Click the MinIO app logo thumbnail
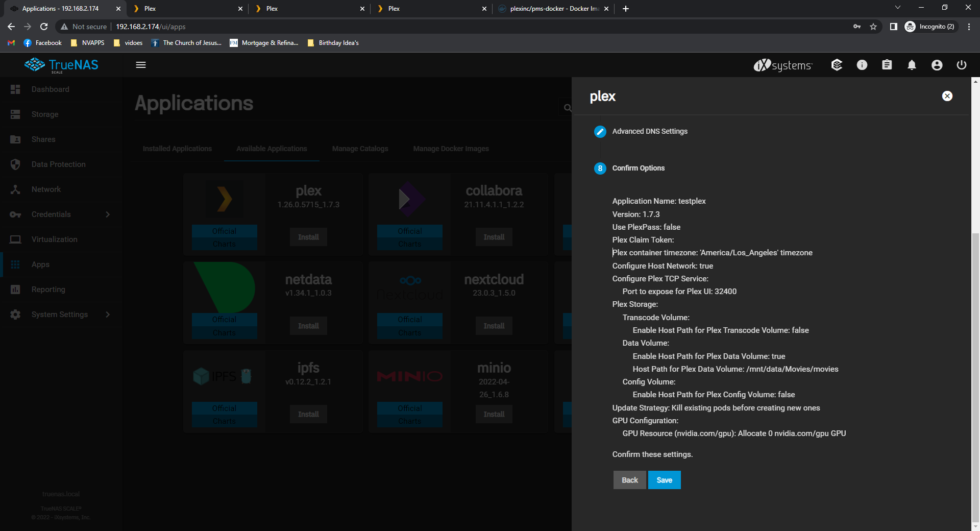 410,377
